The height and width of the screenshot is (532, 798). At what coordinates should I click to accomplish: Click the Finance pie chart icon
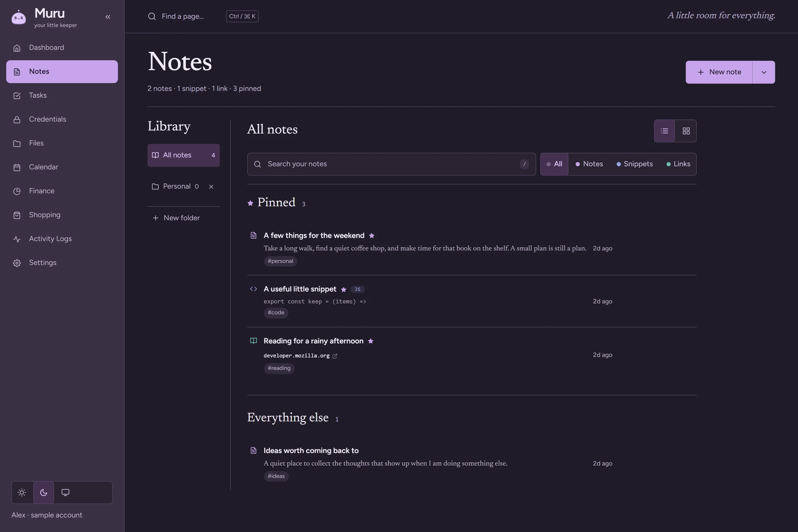point(17,191)
